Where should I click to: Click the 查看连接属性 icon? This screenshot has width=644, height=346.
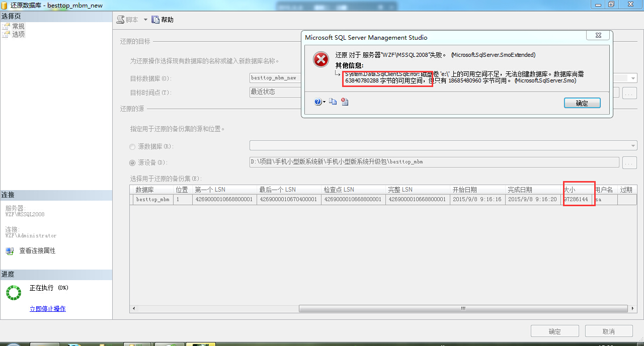[10, 250]
